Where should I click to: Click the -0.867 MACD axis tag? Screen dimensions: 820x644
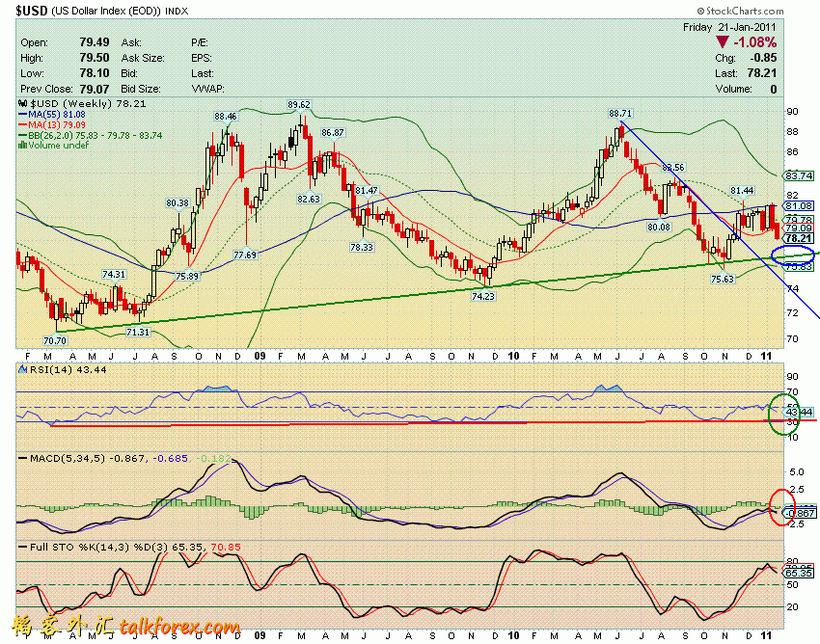(800, 513)
